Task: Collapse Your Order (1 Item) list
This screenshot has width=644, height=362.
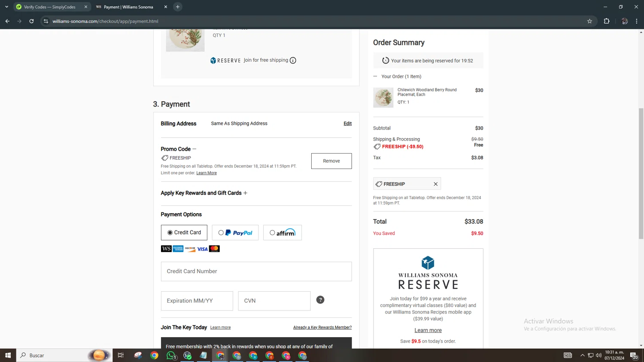Action: click(375, 76)
